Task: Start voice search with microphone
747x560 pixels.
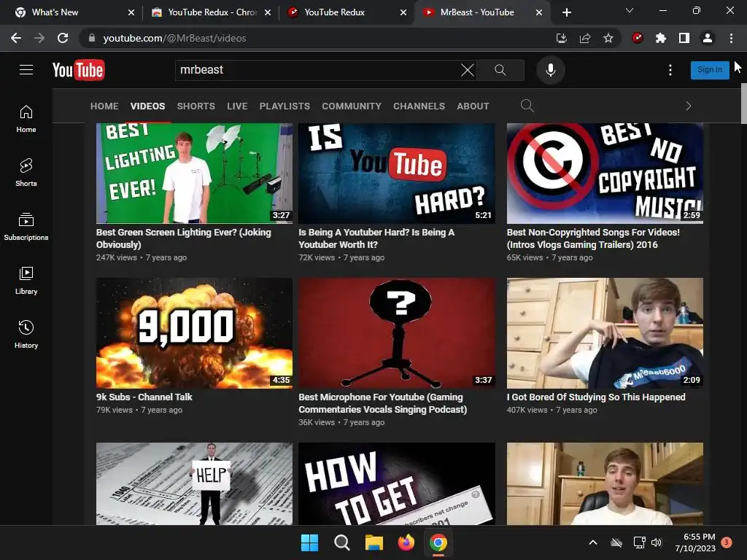Action: (x=550, y=70)
